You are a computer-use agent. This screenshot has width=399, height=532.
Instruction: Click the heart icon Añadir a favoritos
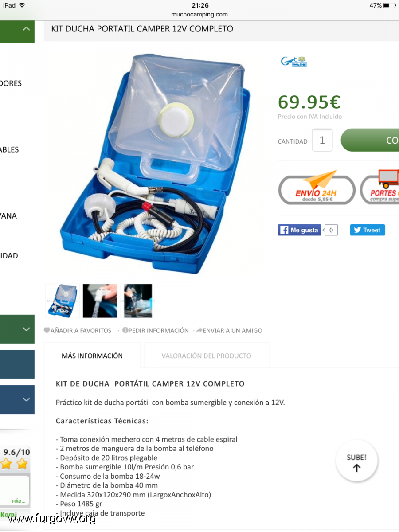point(47,330)
